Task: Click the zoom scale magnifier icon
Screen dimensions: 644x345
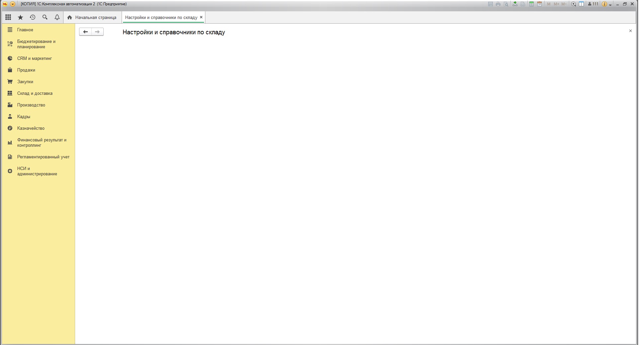Action: click(573, 4)
